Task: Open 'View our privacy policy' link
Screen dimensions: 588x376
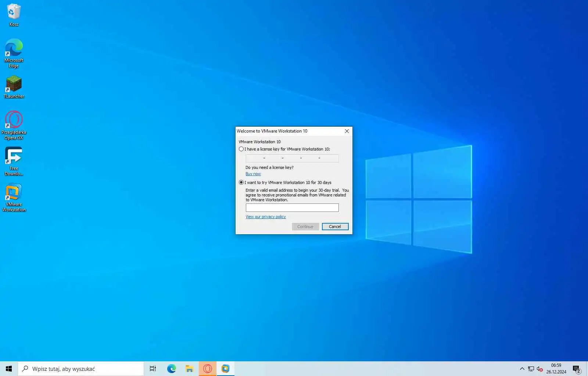Action: pos(265,217)
